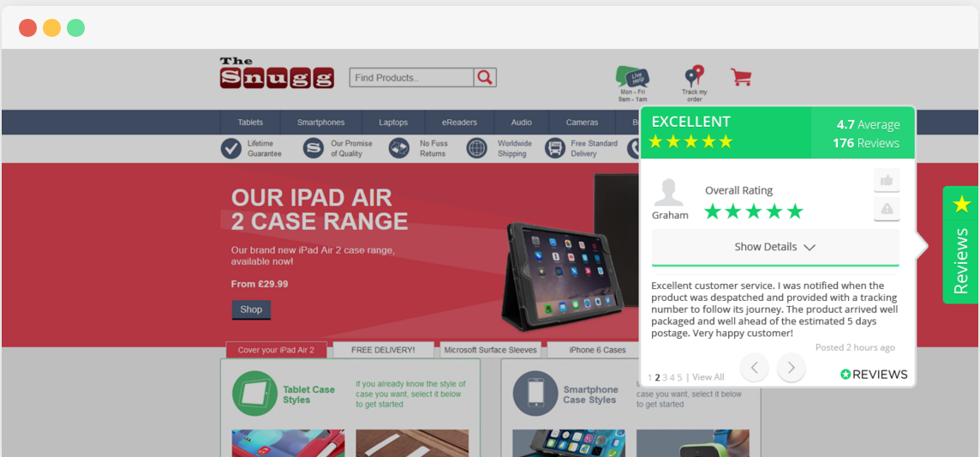The width and height of the screenshot is (980, 457).
Task: Click the 176 Reviews count
Action: coord(865,143)
